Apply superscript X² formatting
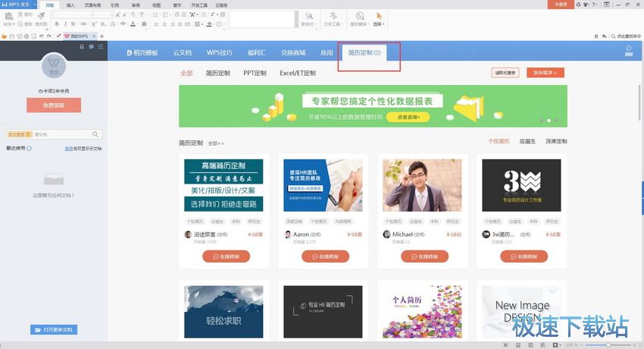The width and height of the screenshot is (644, 349). (94, 24)
